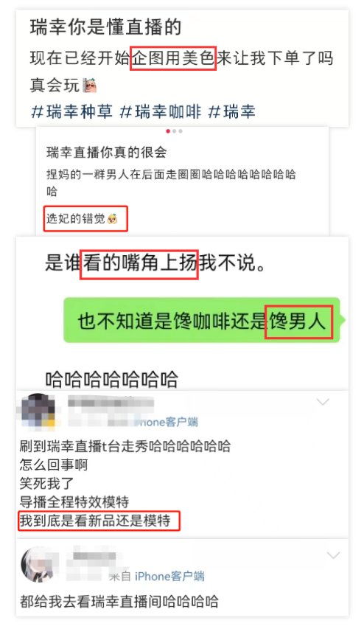Open the #瑞幸种草 hashtag

coord(72,111)
